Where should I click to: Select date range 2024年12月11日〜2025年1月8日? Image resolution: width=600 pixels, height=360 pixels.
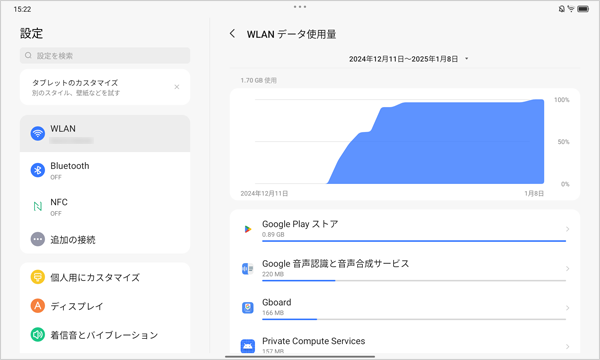(x=403, y=59)
